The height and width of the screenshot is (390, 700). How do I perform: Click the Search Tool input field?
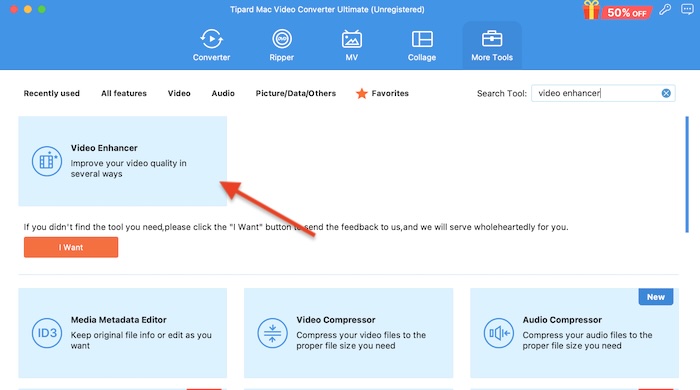pos(603,93)
